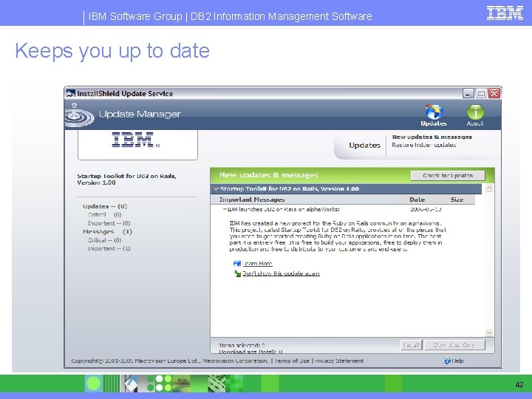Click the 'Keeps you up to date' slide title
532x399 pixels.
tap(112, 51)
